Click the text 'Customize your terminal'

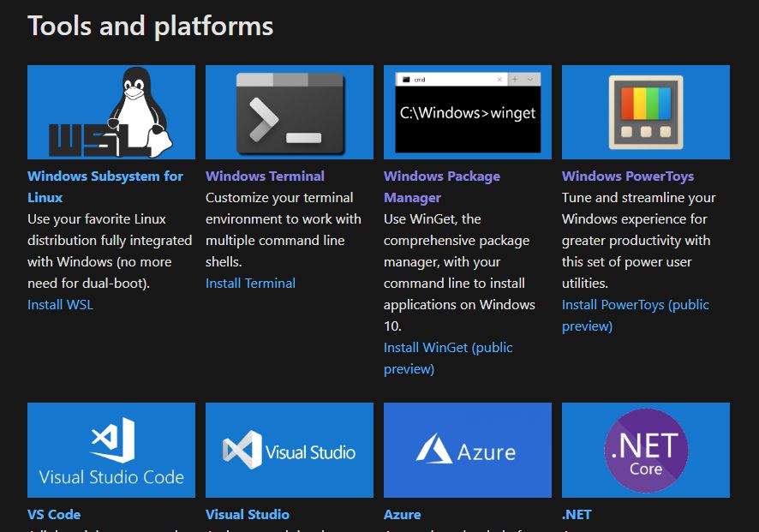279,198
